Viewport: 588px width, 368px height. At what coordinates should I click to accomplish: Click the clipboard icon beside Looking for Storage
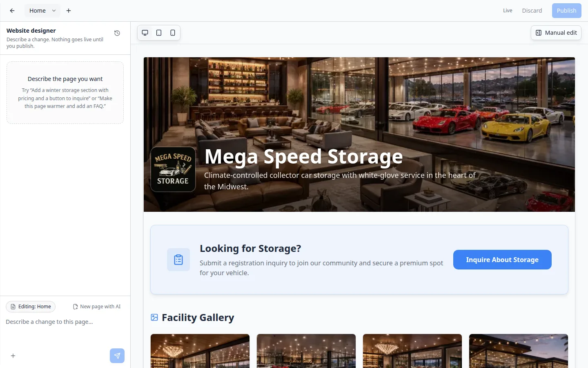pyautogui.click(x=178, y=260)
